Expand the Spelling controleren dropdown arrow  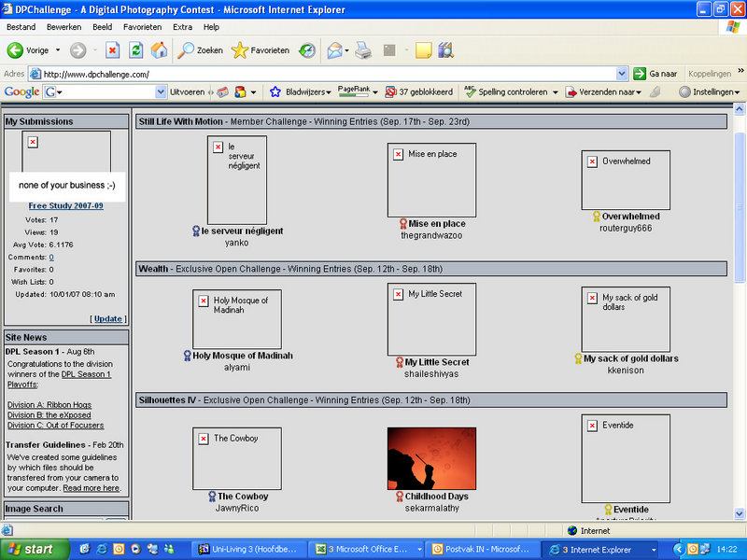point(555,92)
